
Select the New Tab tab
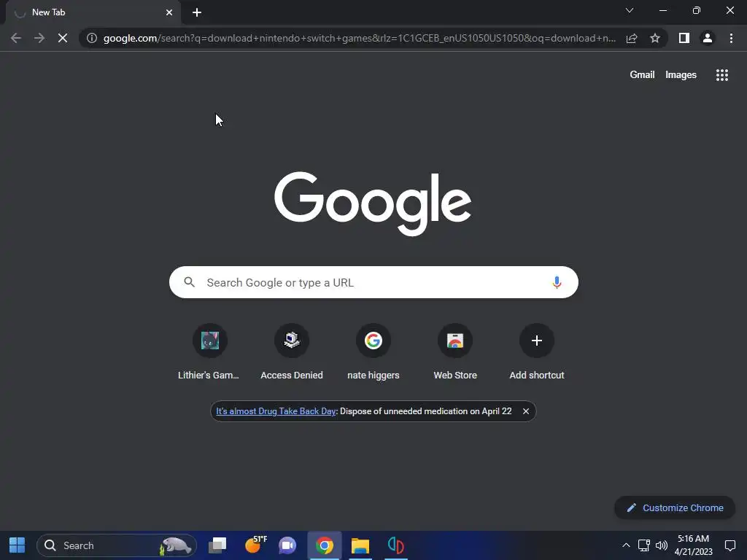coord(93,12)
